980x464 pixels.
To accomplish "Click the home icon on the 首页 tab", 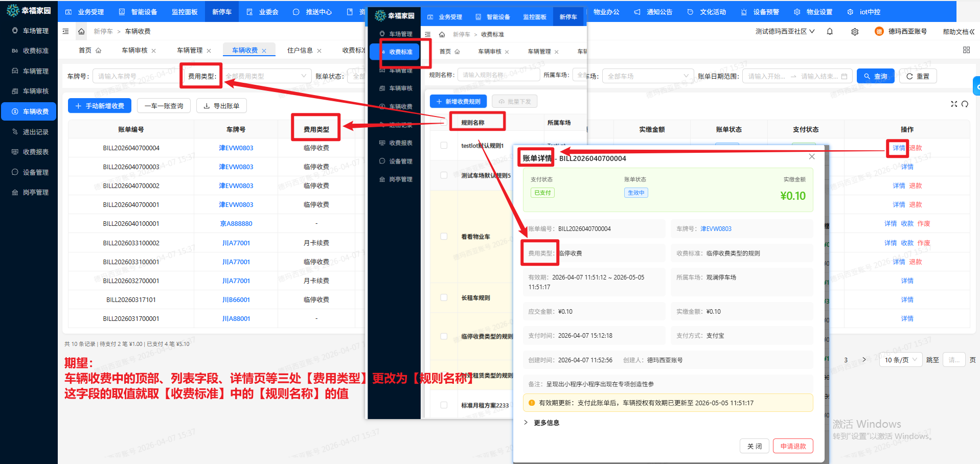I will point(99,50).
